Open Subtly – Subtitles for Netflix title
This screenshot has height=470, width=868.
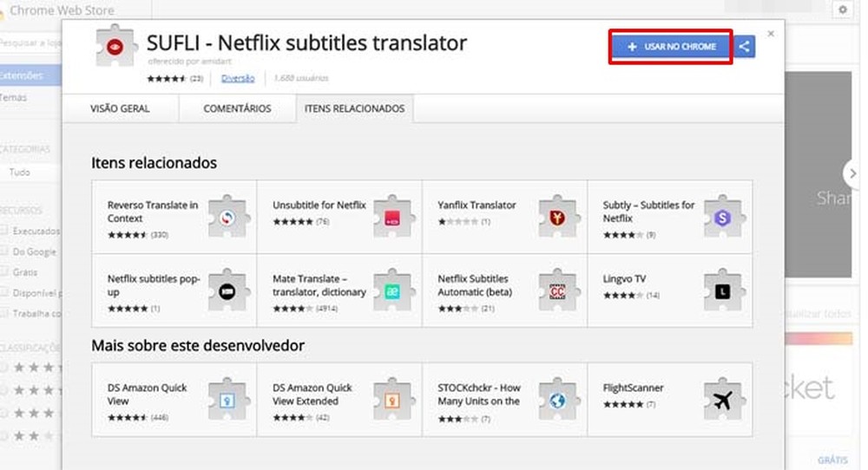[x=648, y=212]
